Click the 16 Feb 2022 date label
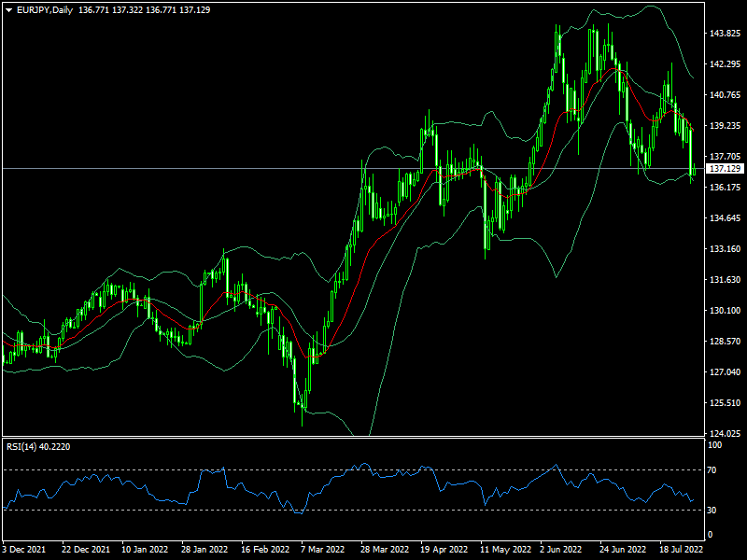This screenshot has width=747, height=560. coord(265,550)
